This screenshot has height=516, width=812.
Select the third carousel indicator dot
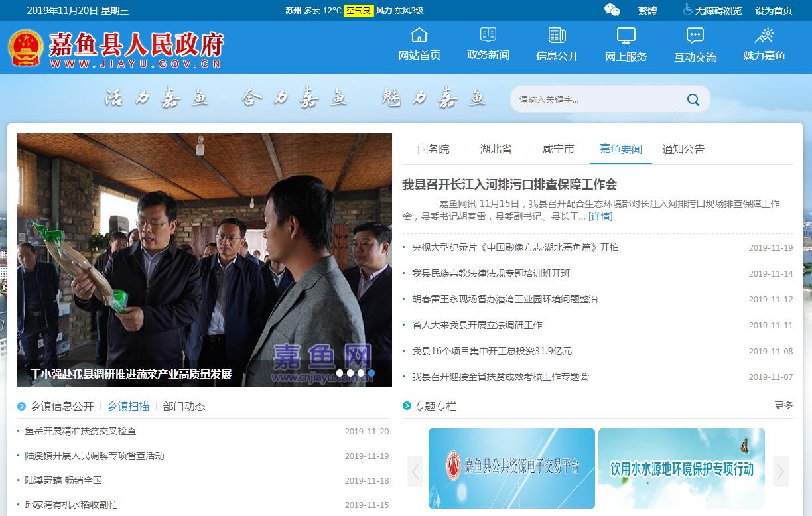(x=361, y=373)
